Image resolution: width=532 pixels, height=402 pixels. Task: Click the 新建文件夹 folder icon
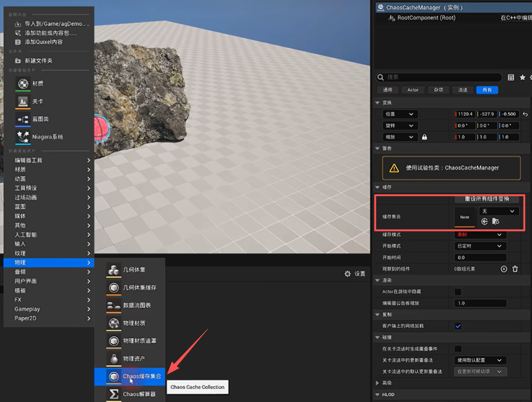point(18,61)
